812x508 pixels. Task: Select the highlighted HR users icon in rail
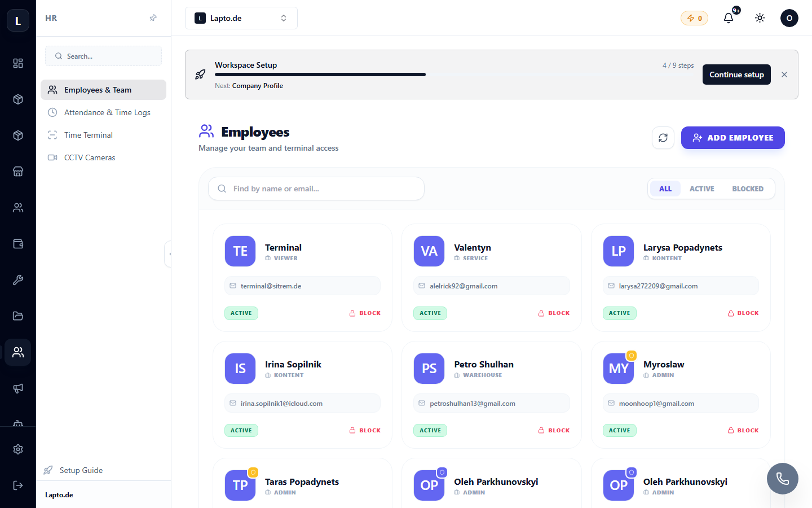tap(18, 352)
